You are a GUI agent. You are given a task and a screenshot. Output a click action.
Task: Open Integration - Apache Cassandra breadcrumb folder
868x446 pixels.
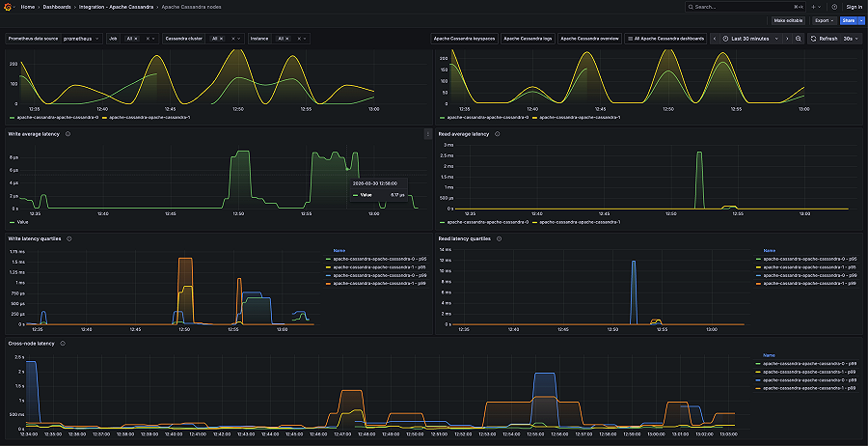point(115,7)
